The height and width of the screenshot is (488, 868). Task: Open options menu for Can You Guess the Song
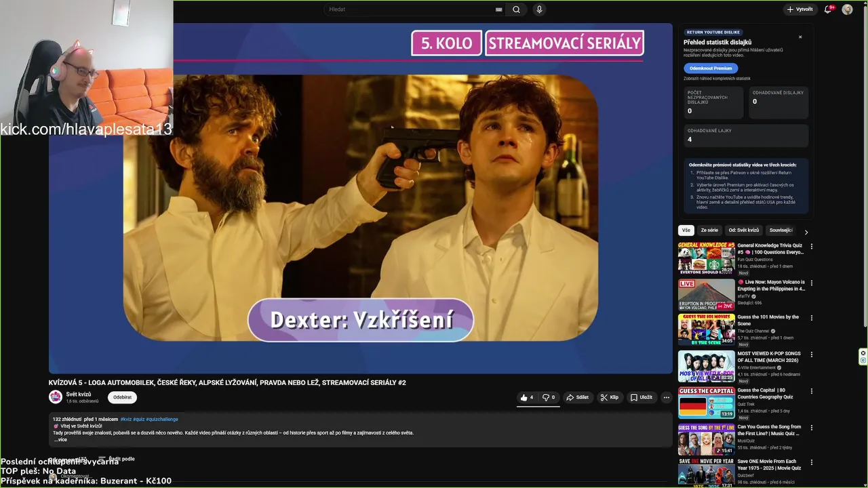812,428
